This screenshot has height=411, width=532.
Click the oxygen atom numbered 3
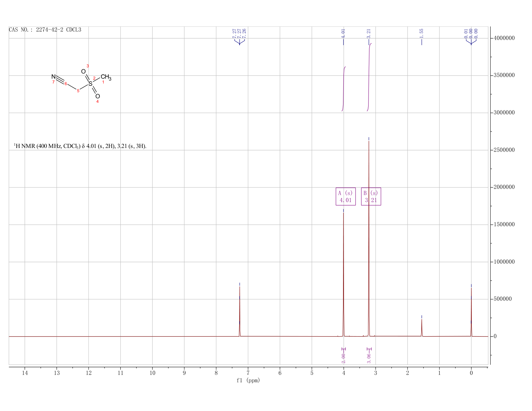[x=84, y=72]
